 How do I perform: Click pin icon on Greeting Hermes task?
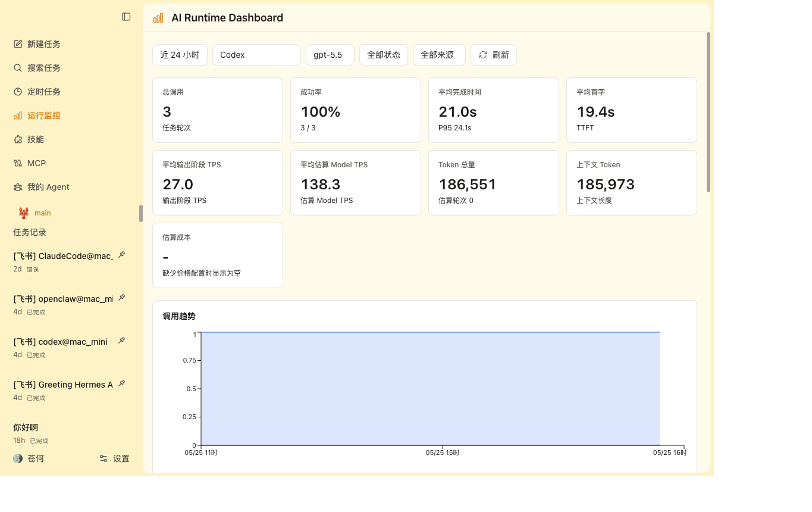pyautogui.click(x=121, y=383)
